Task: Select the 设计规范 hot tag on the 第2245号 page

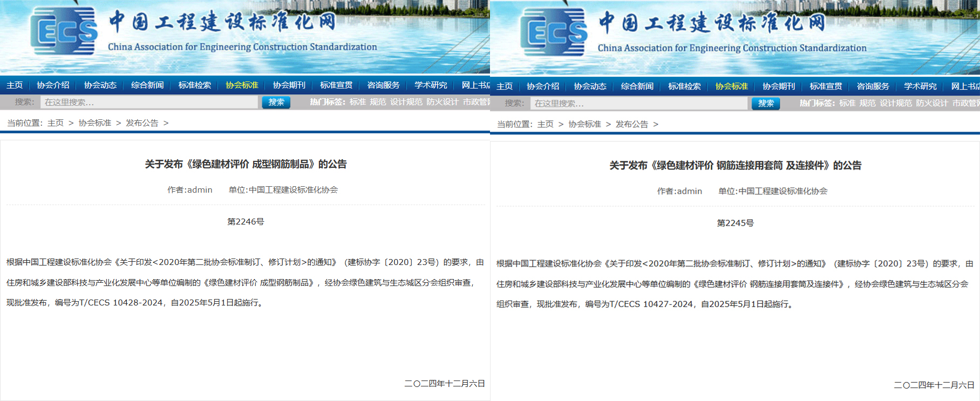Action: click(x=896, y=103)
